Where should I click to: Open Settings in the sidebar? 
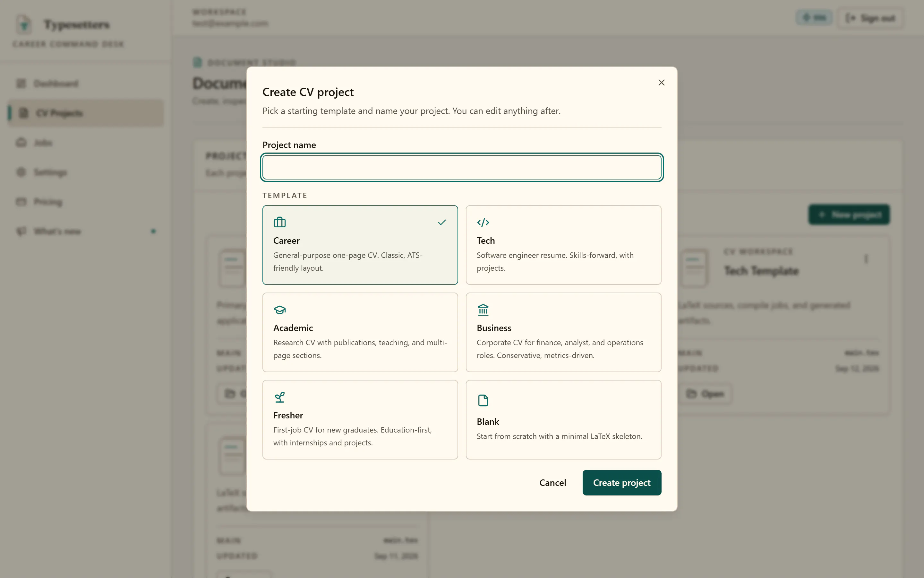pos(86,172)
